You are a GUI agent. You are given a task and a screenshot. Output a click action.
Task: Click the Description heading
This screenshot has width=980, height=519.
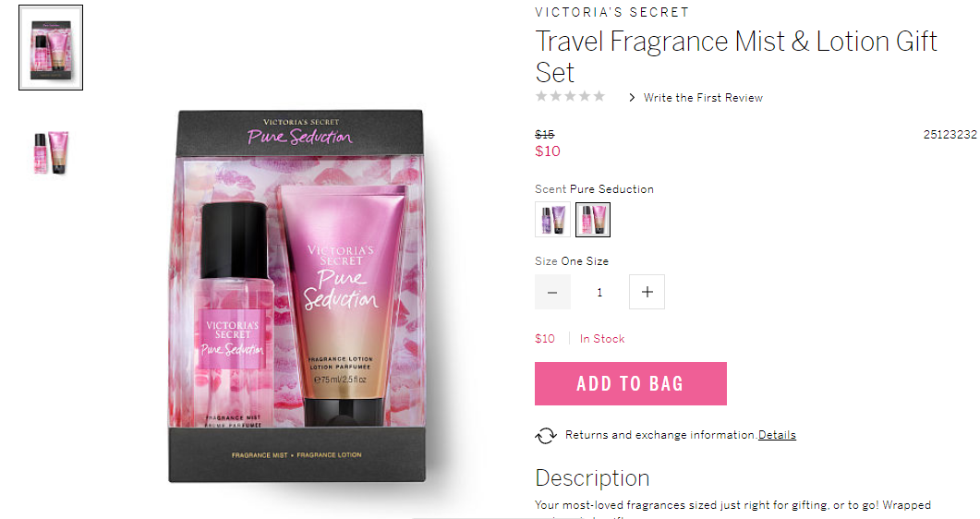pos(592,477)
